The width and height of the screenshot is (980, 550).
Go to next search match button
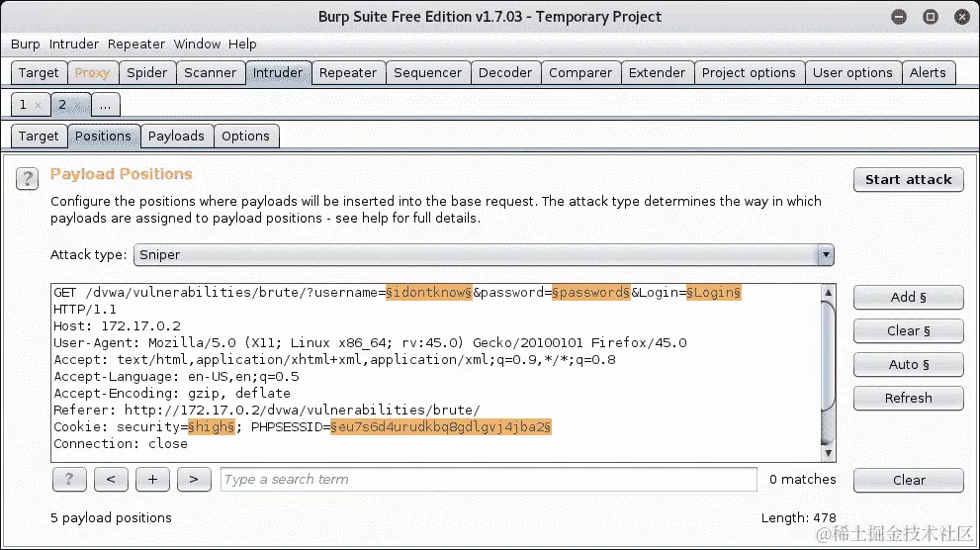194,480
